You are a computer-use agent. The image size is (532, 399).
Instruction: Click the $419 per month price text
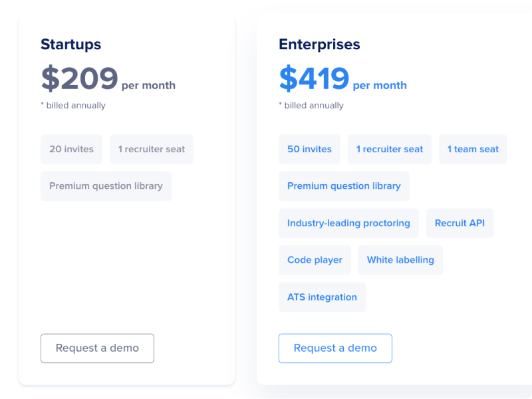tap(343, 78)
